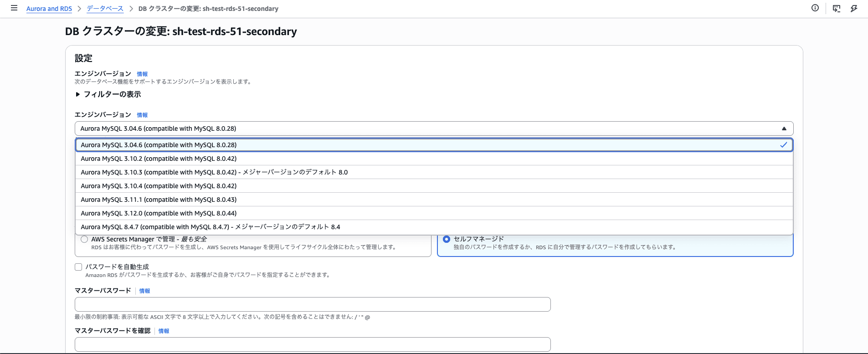868x354 pixels.
Task: Click the lightning bolt icon in header
Action: 854,8
